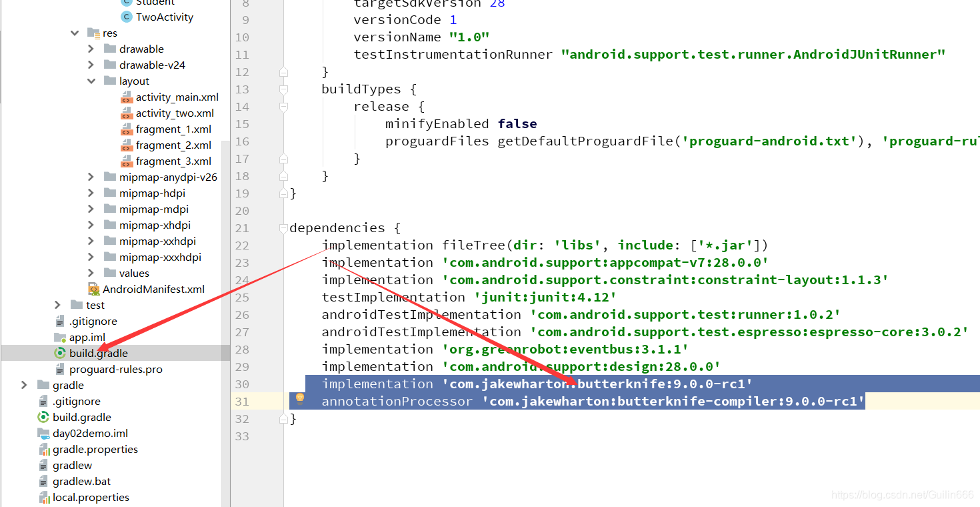The height and width of the screenshot is (507, 980).
Task: Click line number 22 in the gutter
Action: 242,245
